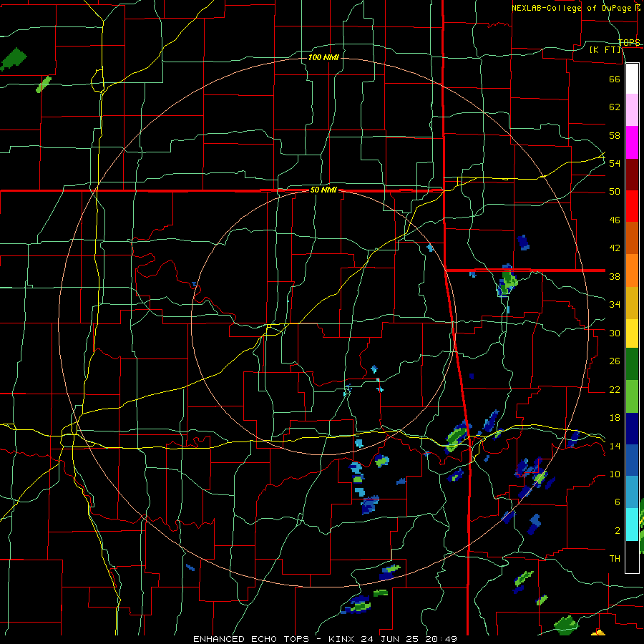
Task: Click the yellow-orange echo at bottom-right corner
Action: (x=598, y=632)
